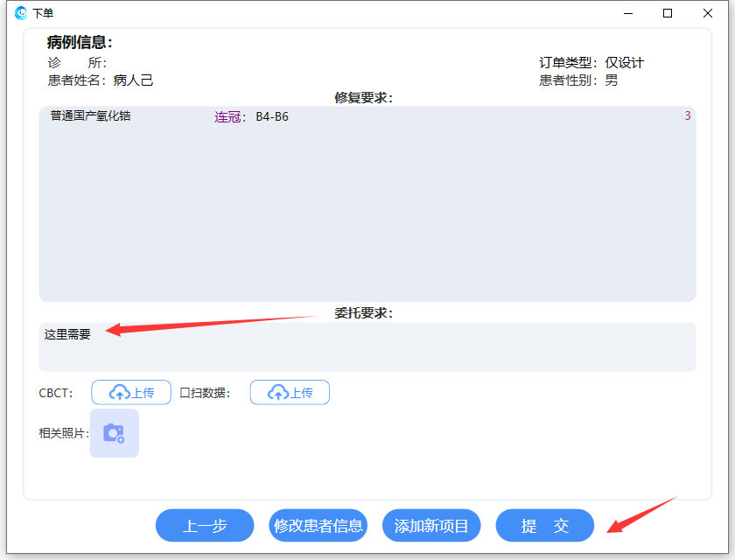The height and width of the screenshot is (560, 735).
Task: Select tooth range B4-B6
Action: coord(272,116)
